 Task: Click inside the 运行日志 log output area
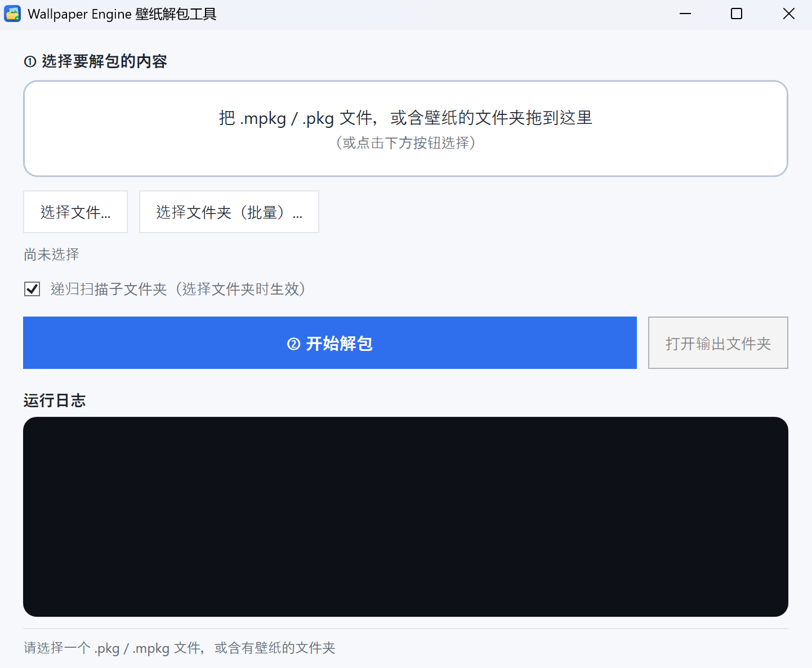pyautogui.click(x=405, y=516)
